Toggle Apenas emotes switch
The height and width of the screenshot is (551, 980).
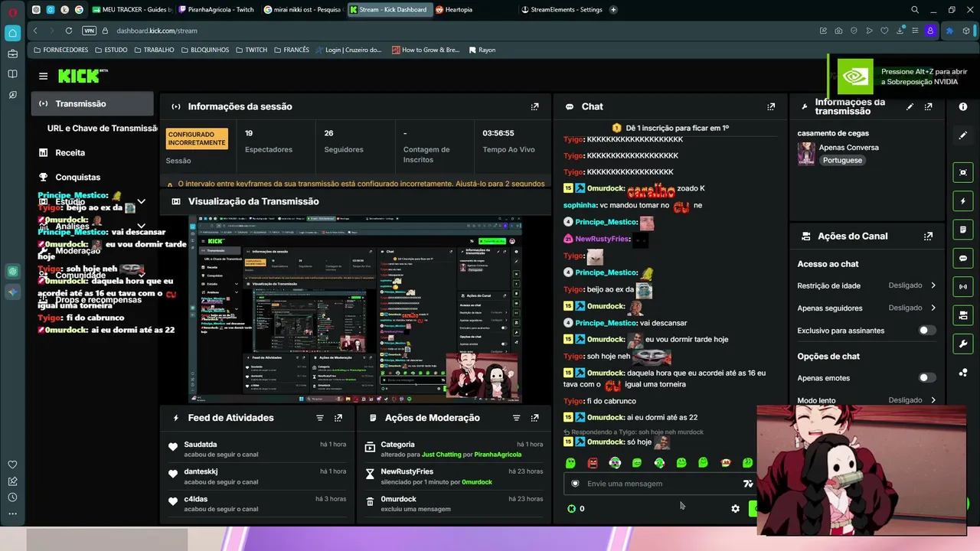tap(926, 378)
